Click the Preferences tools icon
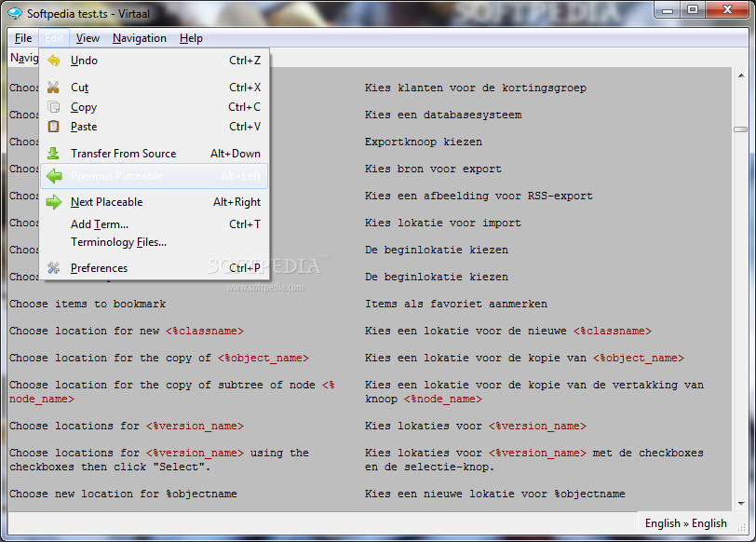Viewport: 756px width, 542px height. [x=53, y=267]
